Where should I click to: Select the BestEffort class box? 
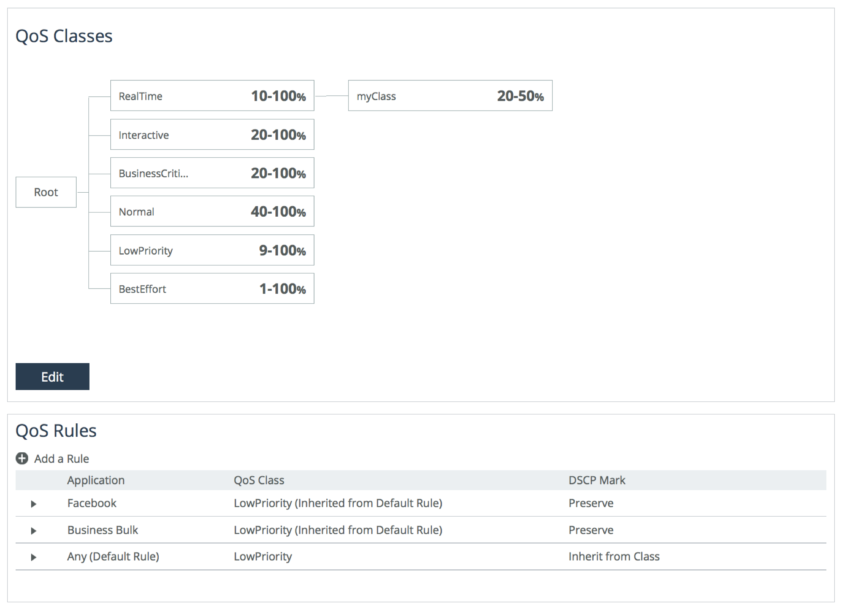[x=212, y=289]
